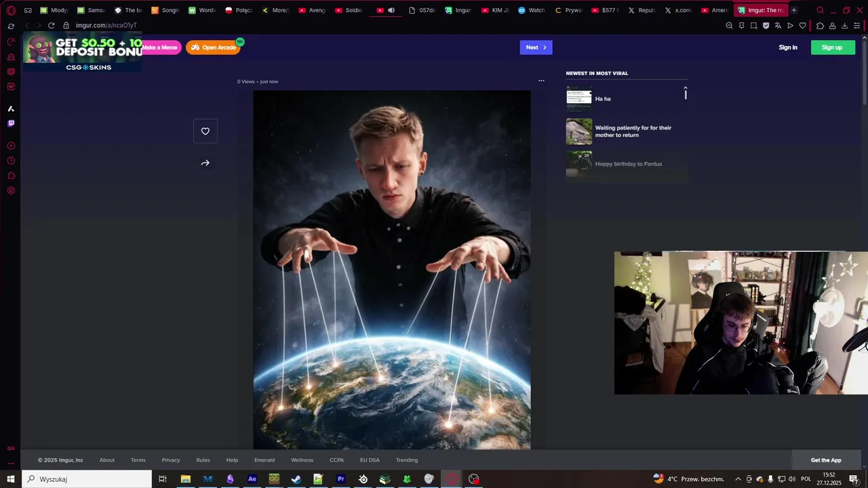The height and width of the screenshot is (488, 868).
Task: Click the green Sign up button
Action: (833, 47)
